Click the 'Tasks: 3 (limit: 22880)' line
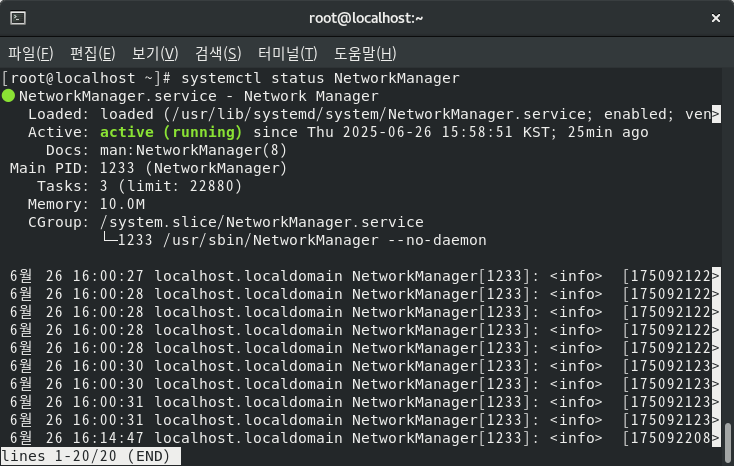Image resolution: width=734 pixels, height=466 pixels. 139,186
